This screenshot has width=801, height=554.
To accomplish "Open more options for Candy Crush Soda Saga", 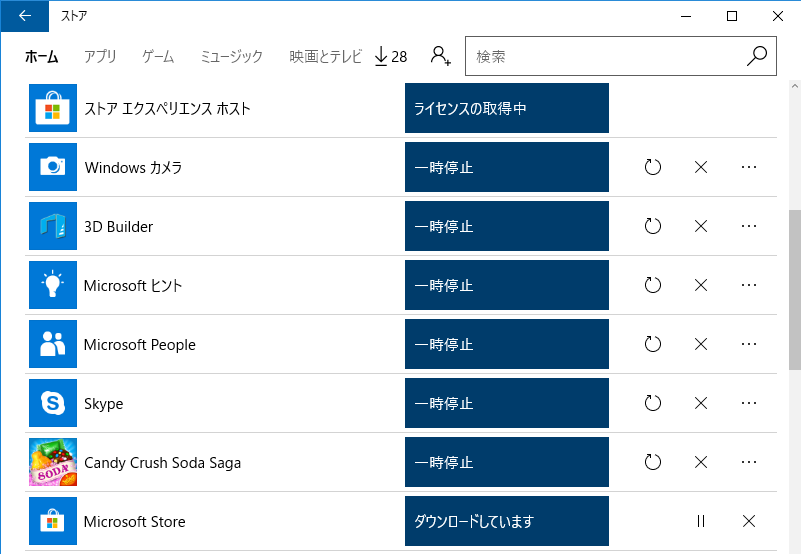I will pyautogui.click(x=749, y=462).
